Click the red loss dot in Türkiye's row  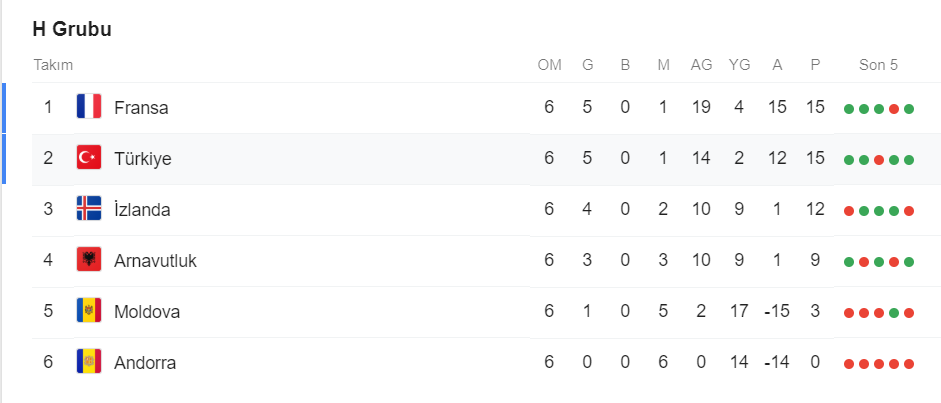pyautogui.click(x=879, y=159)
